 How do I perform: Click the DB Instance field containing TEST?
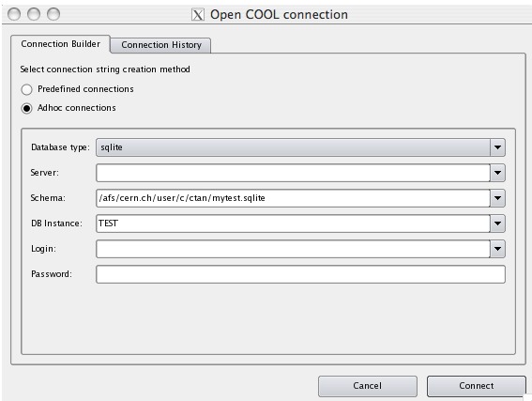coord(293,224)
